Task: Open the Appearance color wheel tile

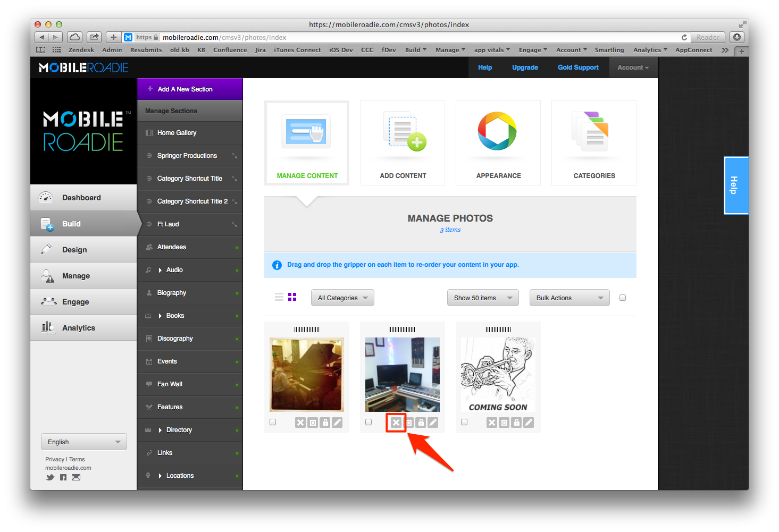Action: [x=498, y=142]
